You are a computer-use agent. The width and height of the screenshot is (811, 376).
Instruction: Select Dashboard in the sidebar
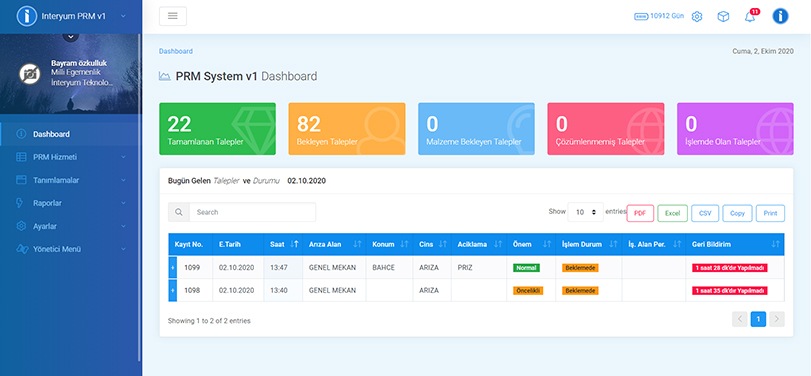(x=71, y=134)
